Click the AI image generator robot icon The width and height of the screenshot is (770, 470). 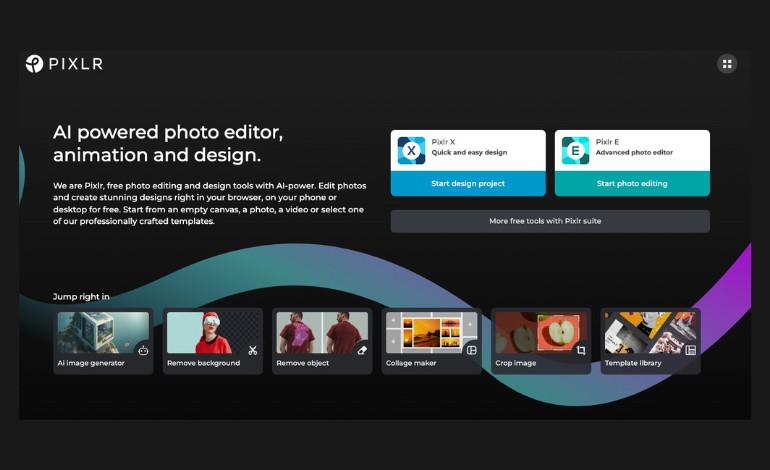[143, 350]
